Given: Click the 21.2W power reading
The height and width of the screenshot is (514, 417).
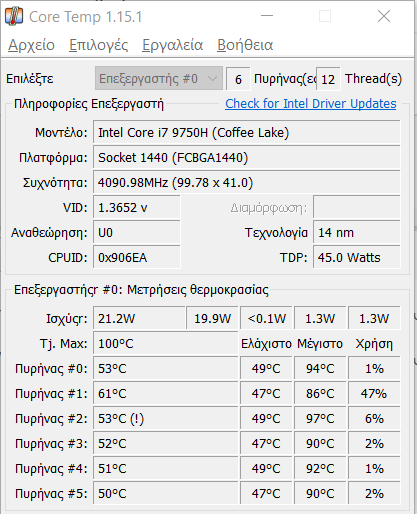Looking at the screenshot, I should pos(139,318).
